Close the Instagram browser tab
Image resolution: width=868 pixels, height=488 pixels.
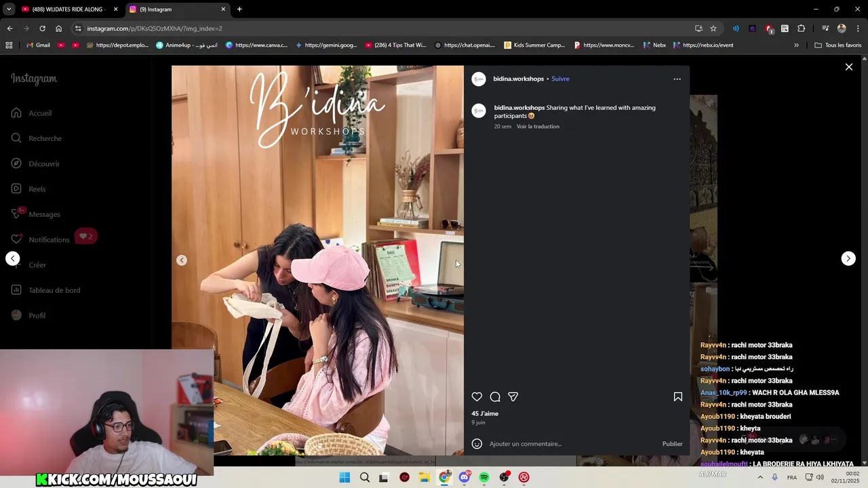pyautogui.click(x=223, y=9)
